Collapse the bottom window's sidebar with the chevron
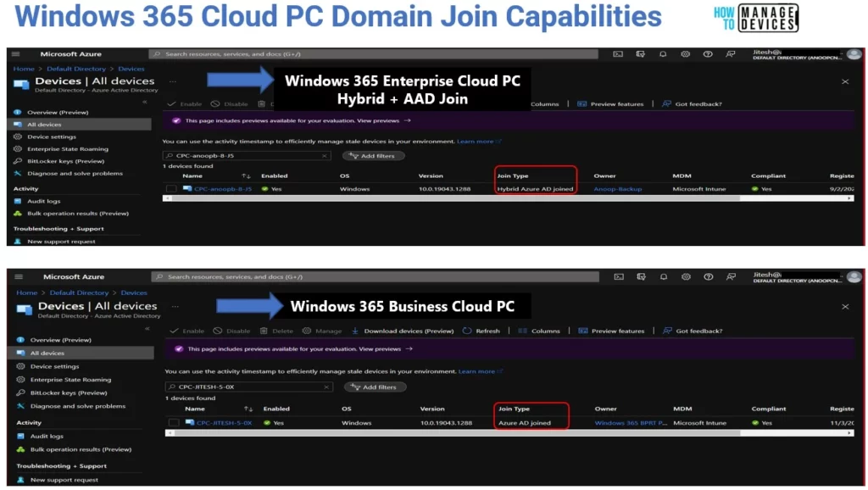This screenshot has width=868, height=490. (x=147, y=329)
